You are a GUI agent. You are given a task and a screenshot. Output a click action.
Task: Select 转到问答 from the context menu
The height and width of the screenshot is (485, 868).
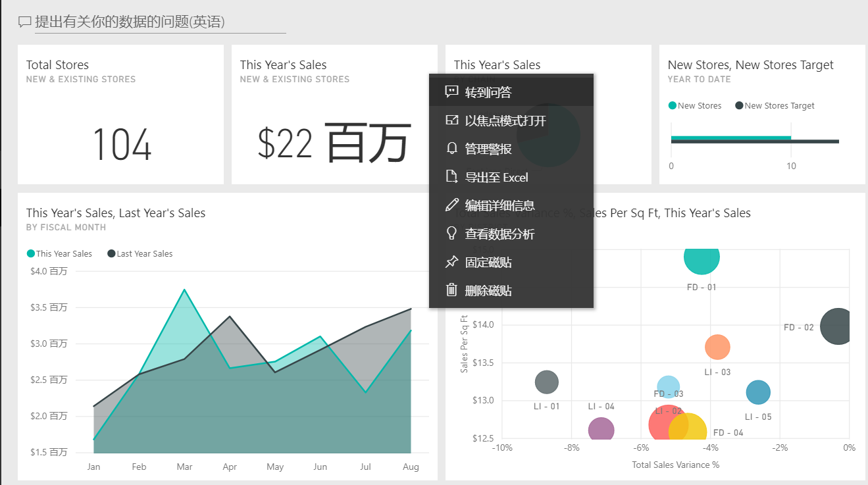[488, 92]
